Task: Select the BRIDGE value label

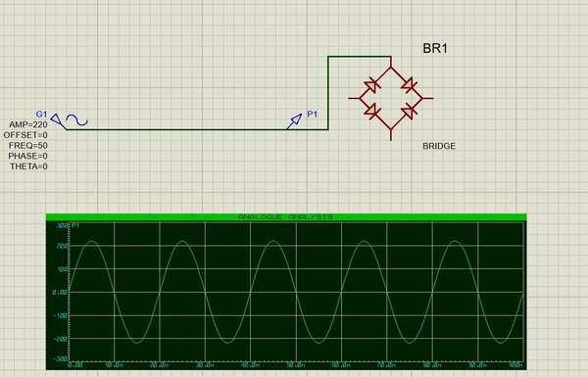Action: (x=439, y=146)
